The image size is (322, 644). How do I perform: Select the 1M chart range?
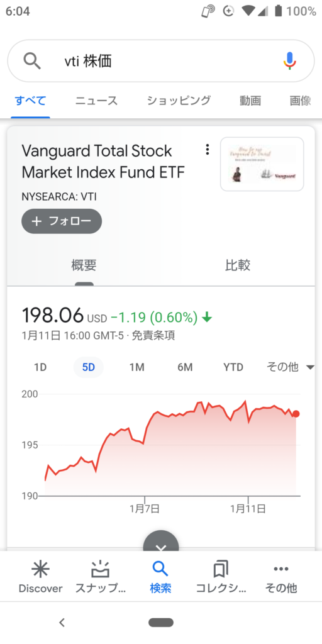click(136, 367)
